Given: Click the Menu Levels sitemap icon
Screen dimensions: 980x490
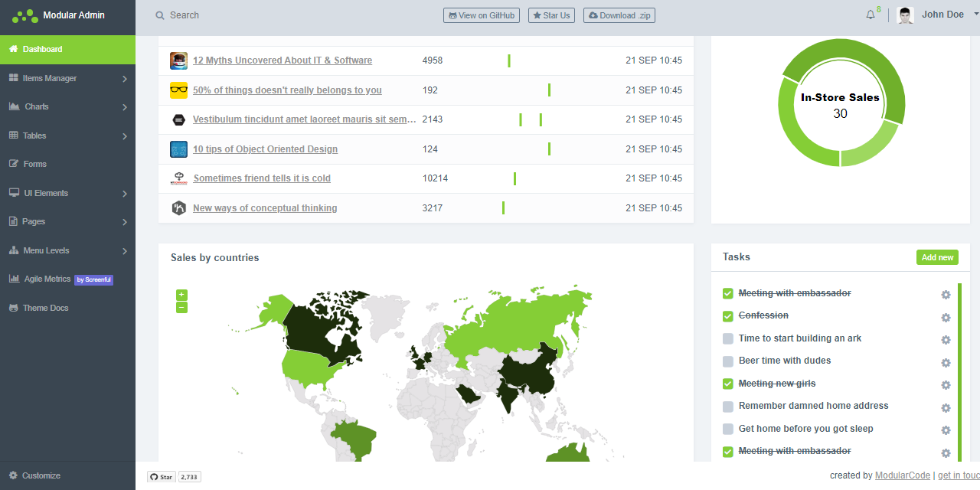Looking at the screenshot, I should (14, 250).
